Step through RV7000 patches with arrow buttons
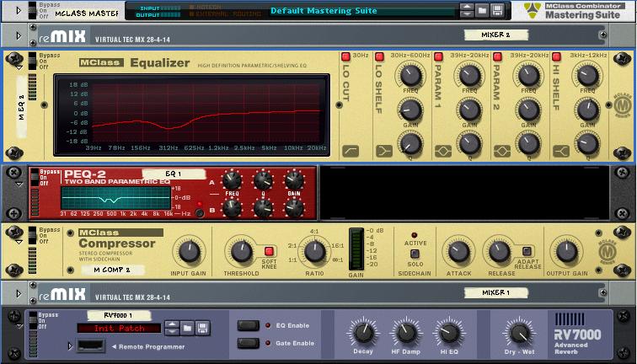Screen dimensions: 637x364 click(172, 328)
